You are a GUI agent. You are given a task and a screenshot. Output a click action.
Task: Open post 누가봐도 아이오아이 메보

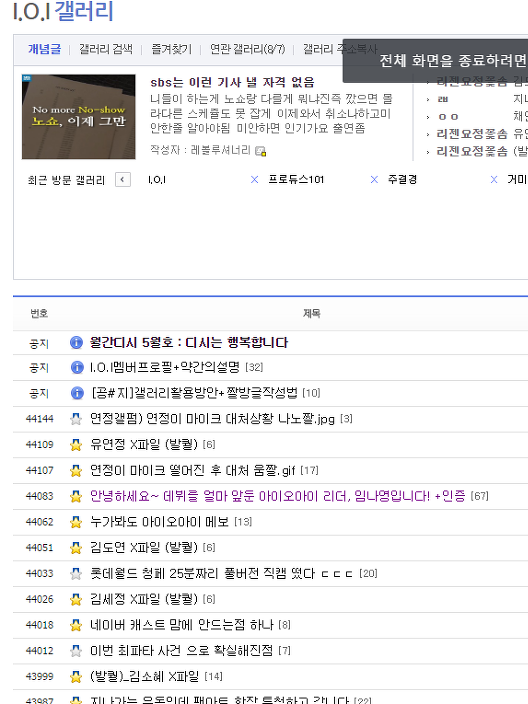[159, 522]
